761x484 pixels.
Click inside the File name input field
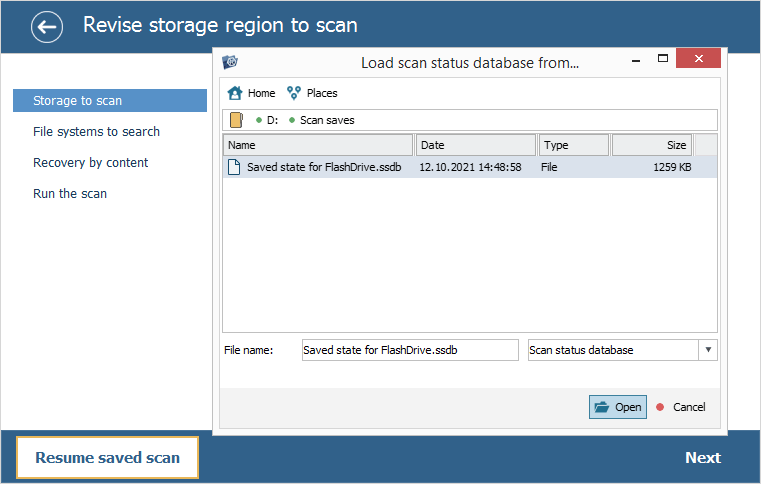pos(410,350)
